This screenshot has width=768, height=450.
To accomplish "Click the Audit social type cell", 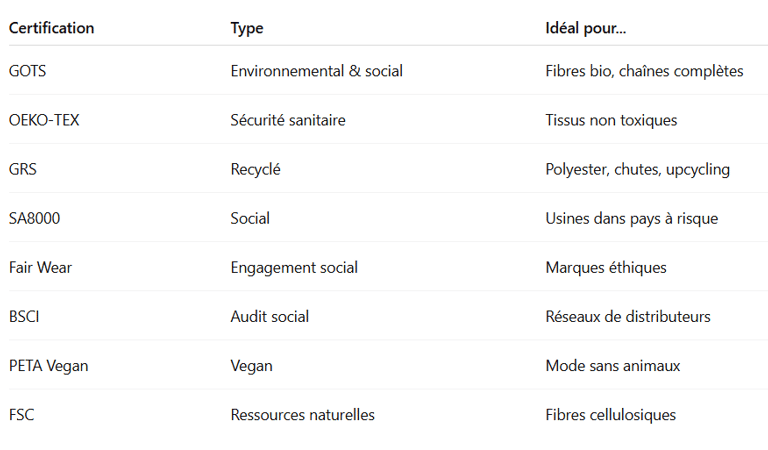I will coord(269,316).
